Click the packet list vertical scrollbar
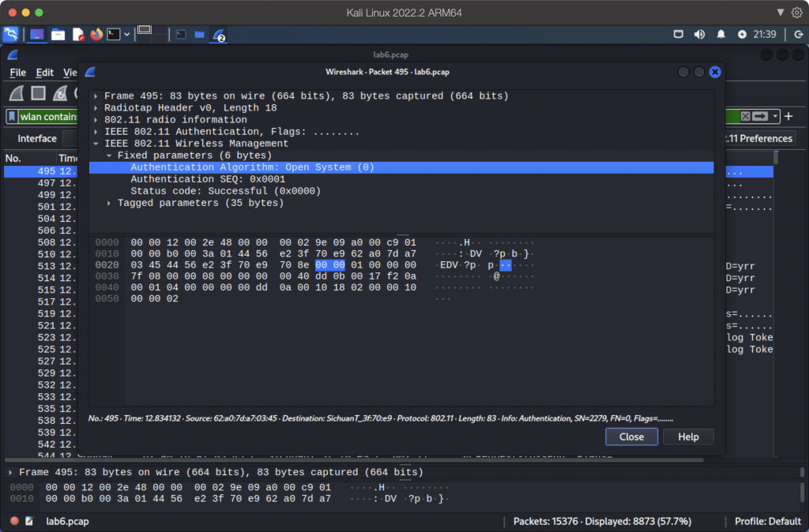 tap(776, 157)
